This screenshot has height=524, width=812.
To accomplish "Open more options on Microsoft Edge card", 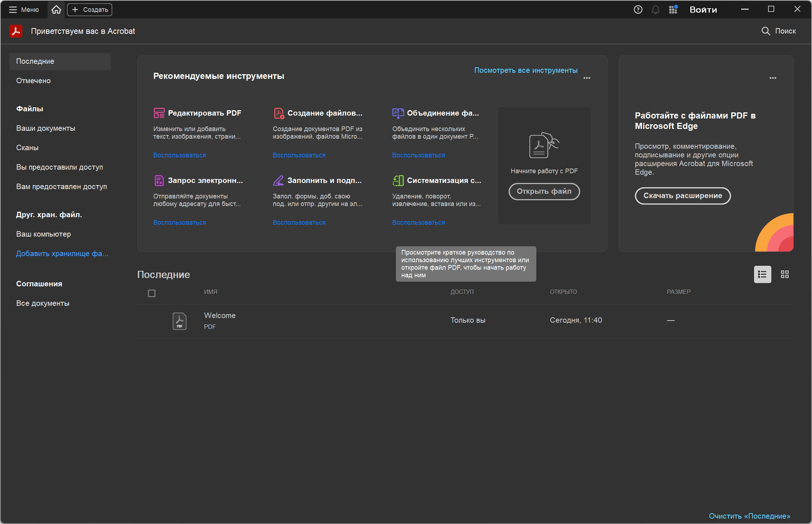I will tap(773, 78).
